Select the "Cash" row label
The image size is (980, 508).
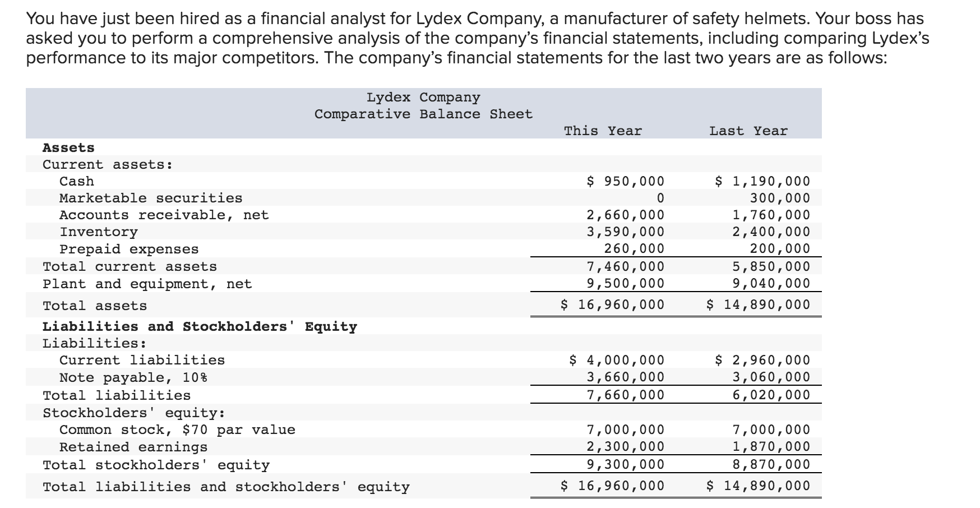tap(77, 182)
